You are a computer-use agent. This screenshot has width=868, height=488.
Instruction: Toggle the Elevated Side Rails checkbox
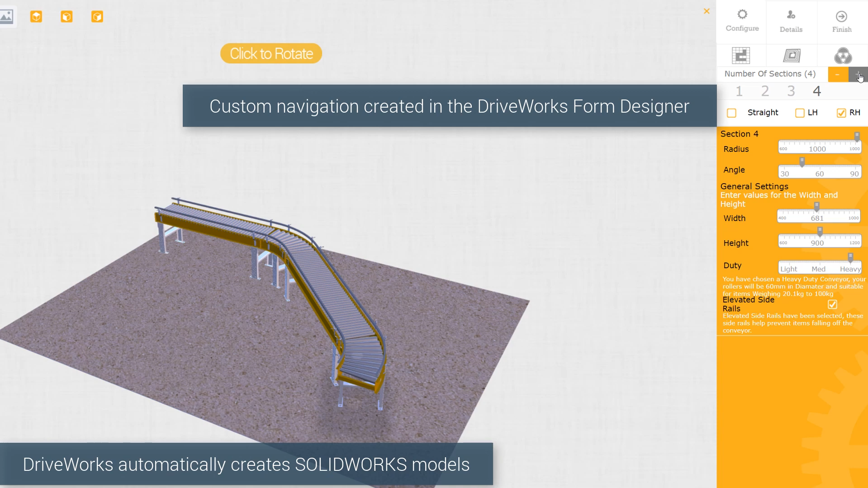pos(833,304)
